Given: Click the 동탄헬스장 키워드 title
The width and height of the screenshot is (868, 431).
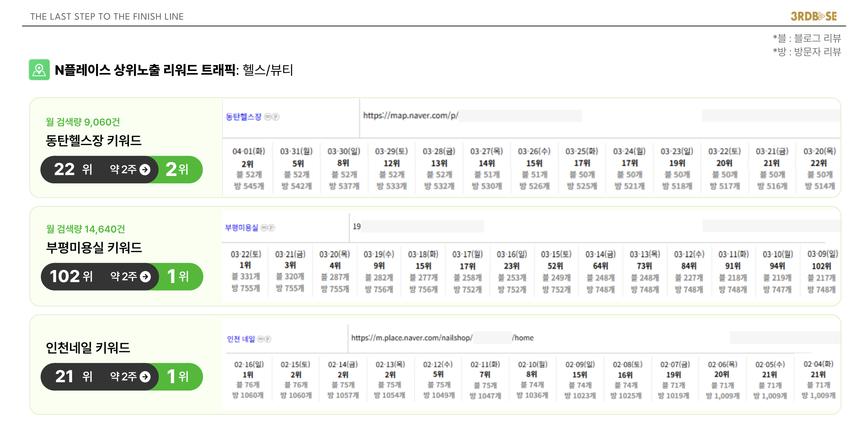Looking at the screenshot, I should point(94,140).
